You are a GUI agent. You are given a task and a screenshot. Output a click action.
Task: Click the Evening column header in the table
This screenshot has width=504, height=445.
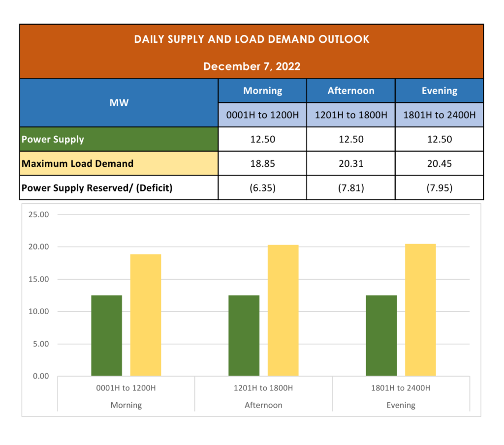439,91
